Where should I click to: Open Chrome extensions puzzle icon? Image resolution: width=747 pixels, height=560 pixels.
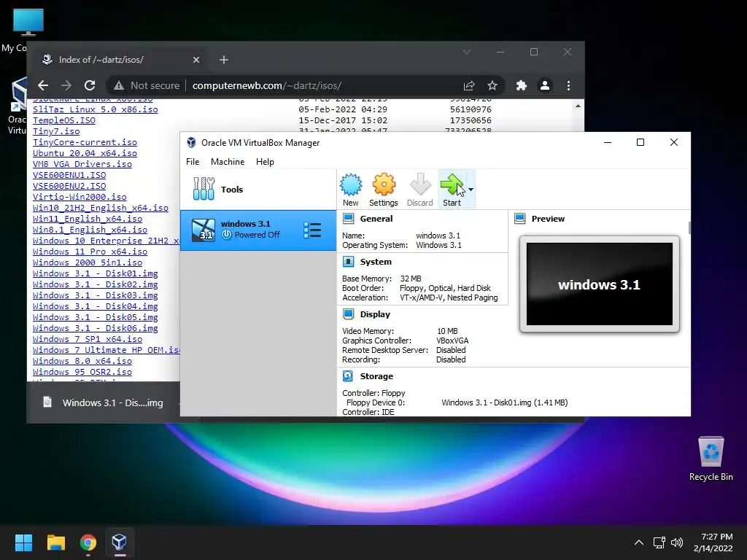tap(521, 86)
